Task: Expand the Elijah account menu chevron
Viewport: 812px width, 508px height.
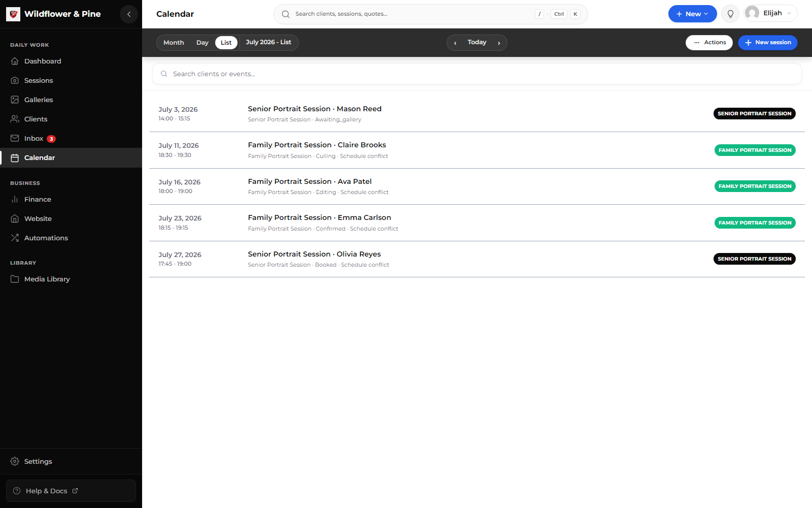Action: pyautogui.click(x=789, y=13)
